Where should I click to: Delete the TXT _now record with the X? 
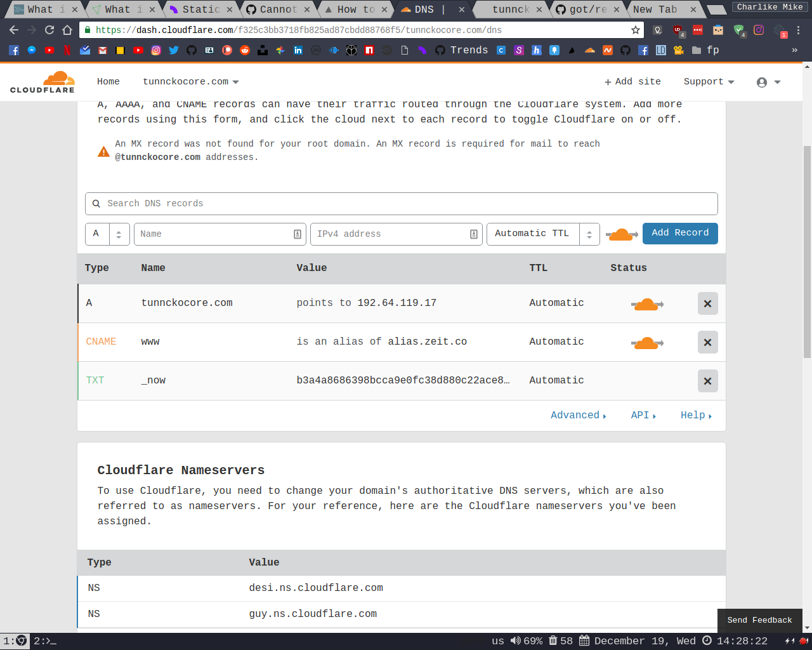click(707, 381)
